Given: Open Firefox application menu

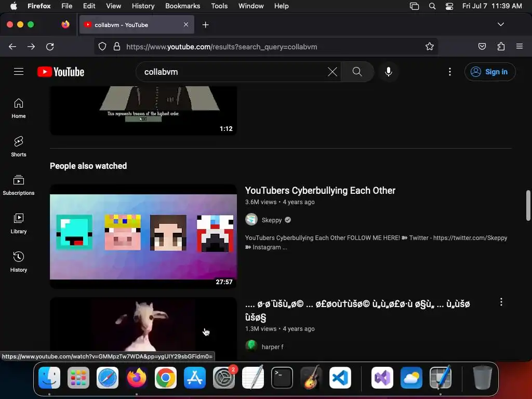Looking at the screenshot, I should pos(519,46).
